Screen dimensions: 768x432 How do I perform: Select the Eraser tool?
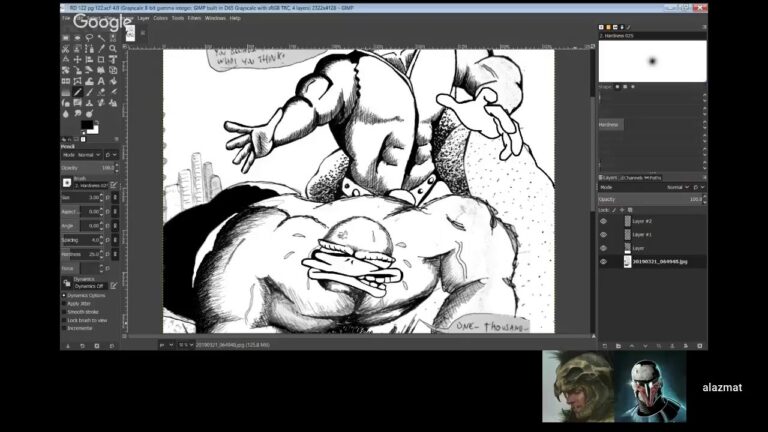coord(101,92)
